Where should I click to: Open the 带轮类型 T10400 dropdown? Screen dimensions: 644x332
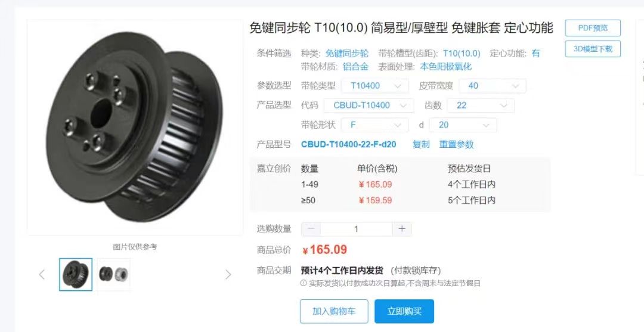pos(374,86)
